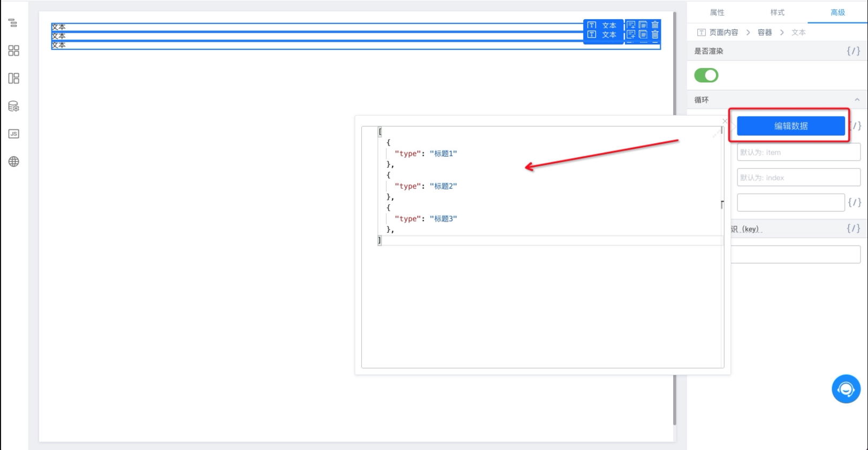Open the customer service chat bubble
The image size is (868, 450).
click(846, 389)
